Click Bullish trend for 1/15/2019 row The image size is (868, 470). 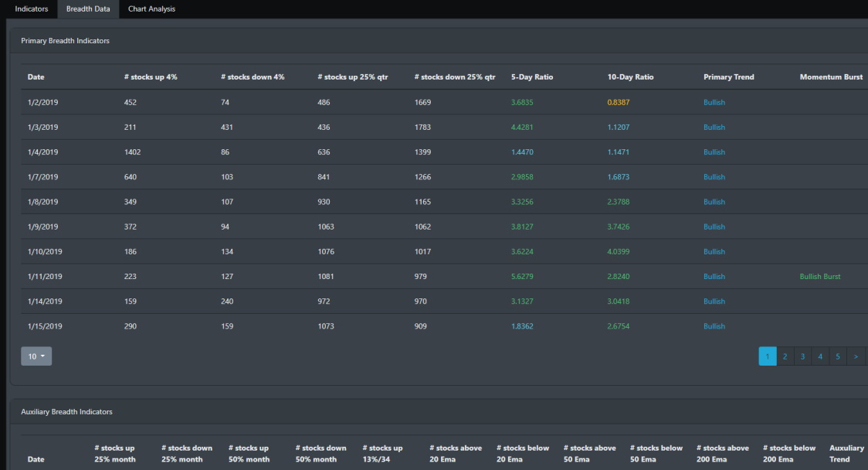tap(714, 326)
